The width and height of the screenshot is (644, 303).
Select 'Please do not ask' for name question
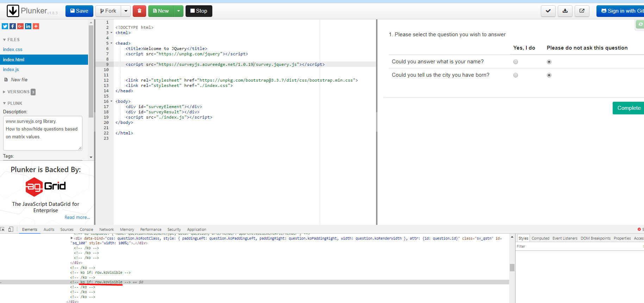[x=549, y=62]
